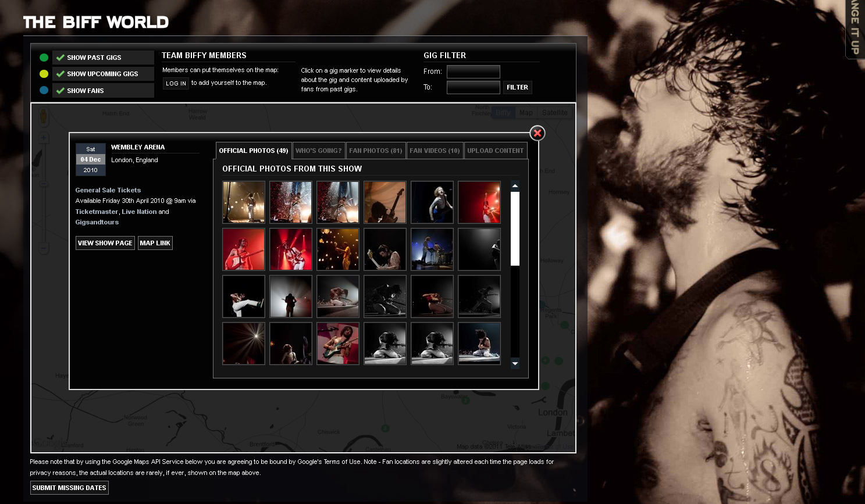This screenshot has height=504, width=865.
Task: Open the Upload Content tab
Action: (496, 151)
